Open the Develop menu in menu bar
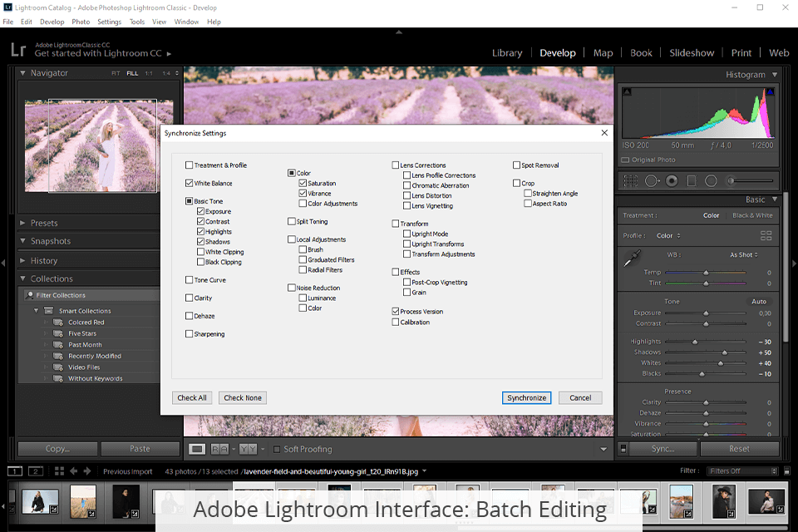The width and height of the screenshot is (798, 532). tap(52, 22)
